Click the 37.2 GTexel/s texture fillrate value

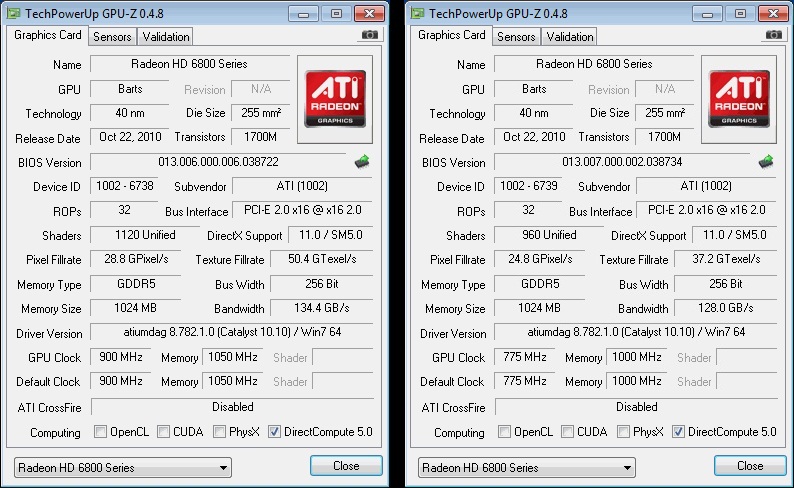pyautogui.click(x=726, y=259)
